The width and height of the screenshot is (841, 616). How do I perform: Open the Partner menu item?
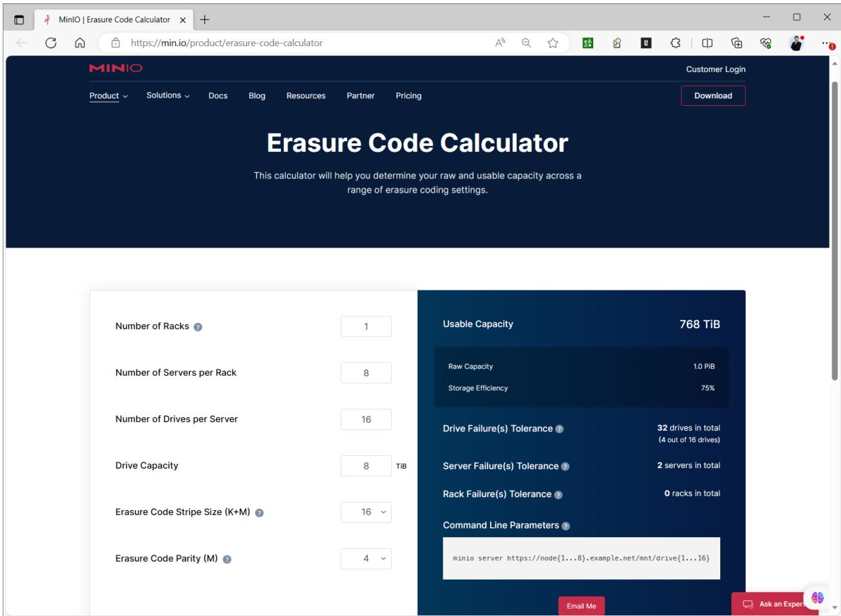[360, 96]
